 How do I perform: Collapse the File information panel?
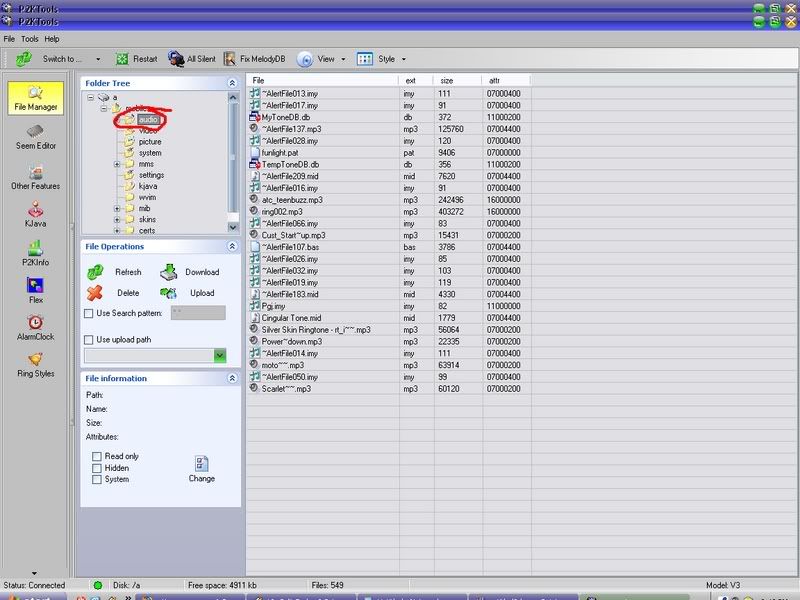[232, 378]
